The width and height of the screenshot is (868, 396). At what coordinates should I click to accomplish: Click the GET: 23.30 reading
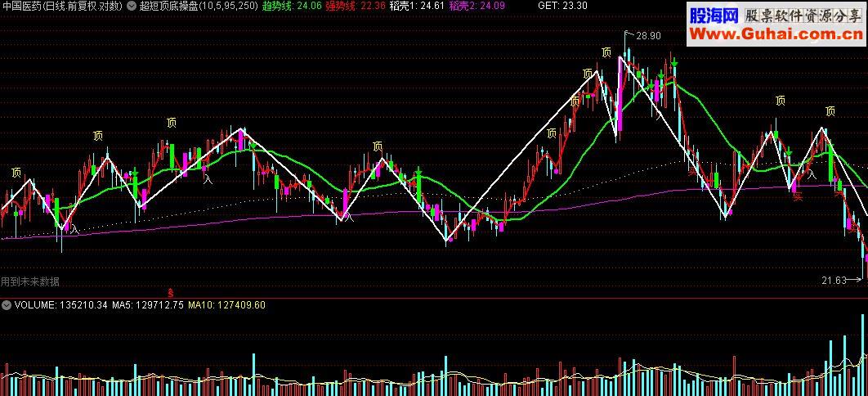coord(562,7)
